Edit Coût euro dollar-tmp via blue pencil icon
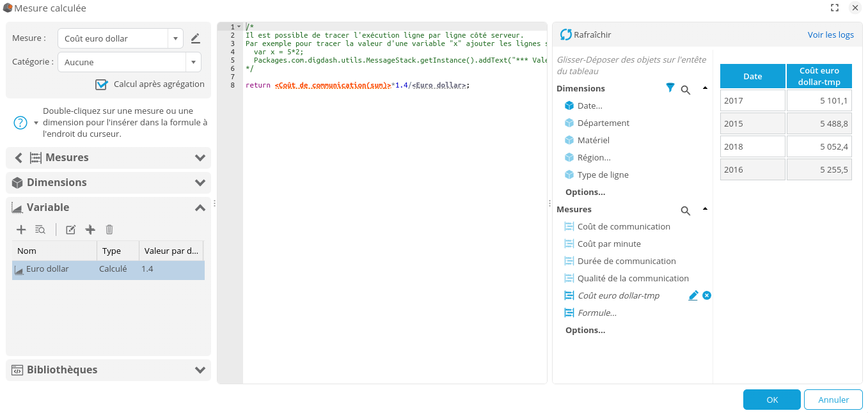868x413 pixels. coord(693,295)
